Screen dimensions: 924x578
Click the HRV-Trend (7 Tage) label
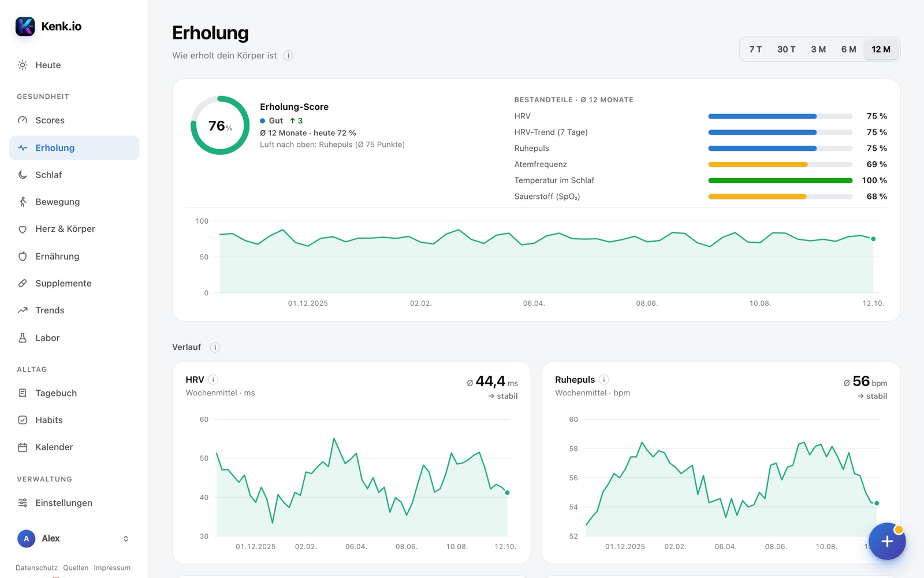click(551, 132)
